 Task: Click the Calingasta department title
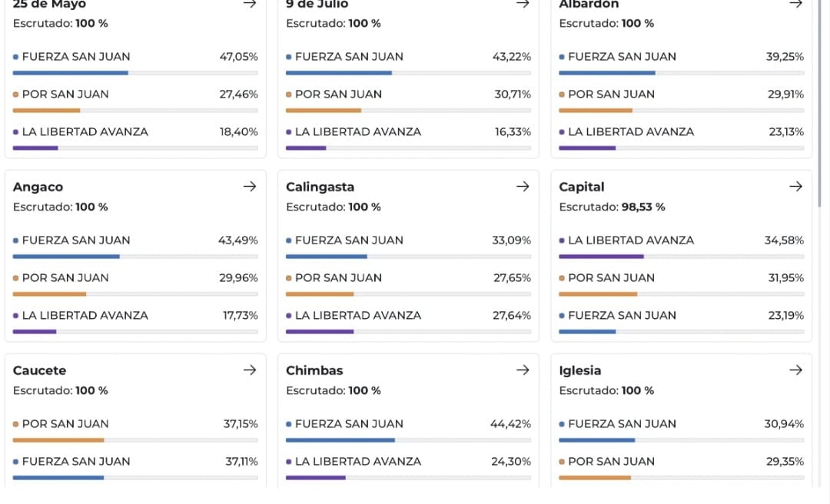tap(320, 187)
